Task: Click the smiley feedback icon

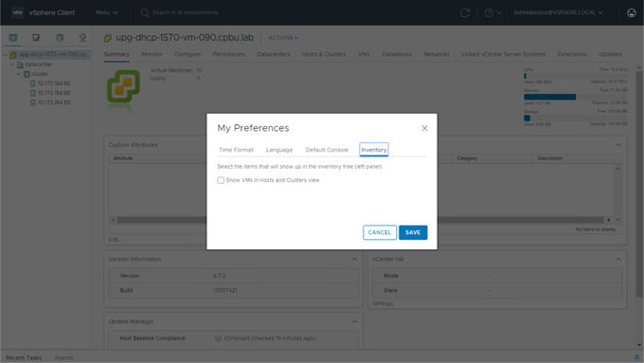Action: [632, 12]
